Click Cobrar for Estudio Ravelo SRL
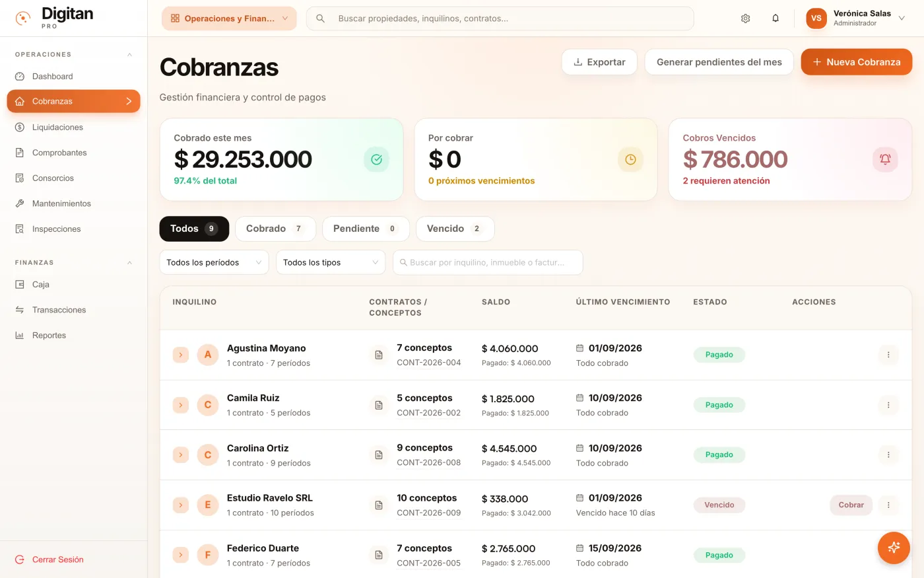The height and width of the screenshot is (578, 924). pos(851,505)
